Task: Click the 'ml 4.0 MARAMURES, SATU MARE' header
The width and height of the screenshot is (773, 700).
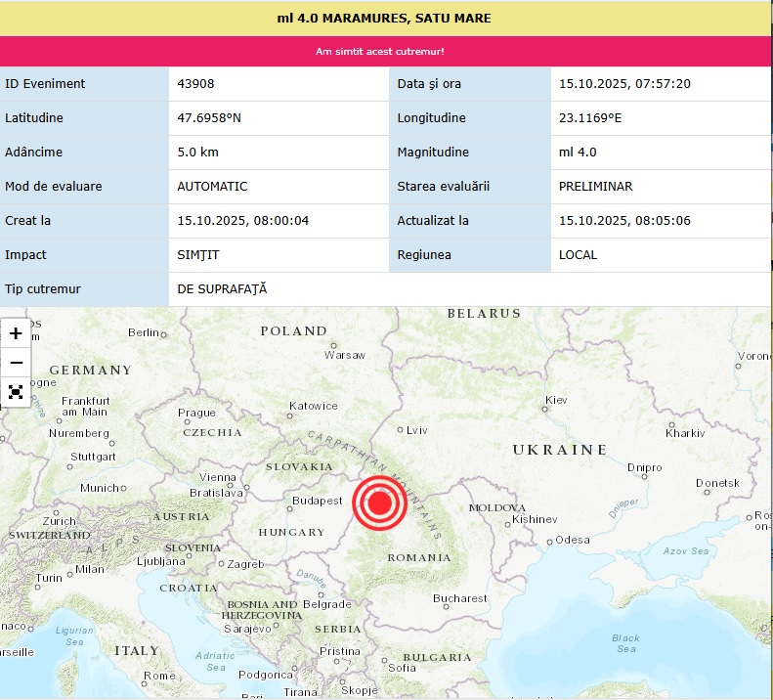Action: pos(386,19)
